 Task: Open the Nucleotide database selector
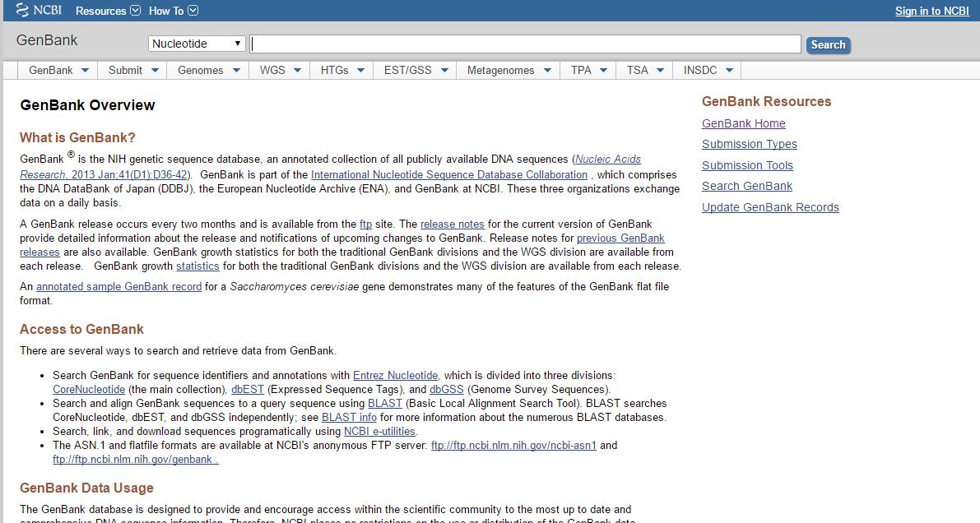tap(197, 43)
